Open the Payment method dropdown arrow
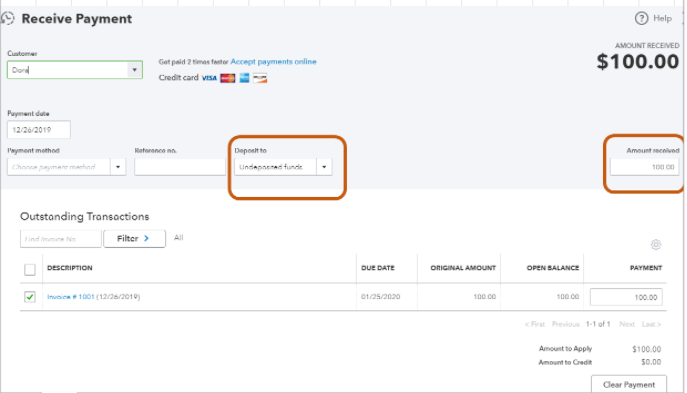This screenshot has width=687, height=393. pyautogui.click(x=118, y=167)
